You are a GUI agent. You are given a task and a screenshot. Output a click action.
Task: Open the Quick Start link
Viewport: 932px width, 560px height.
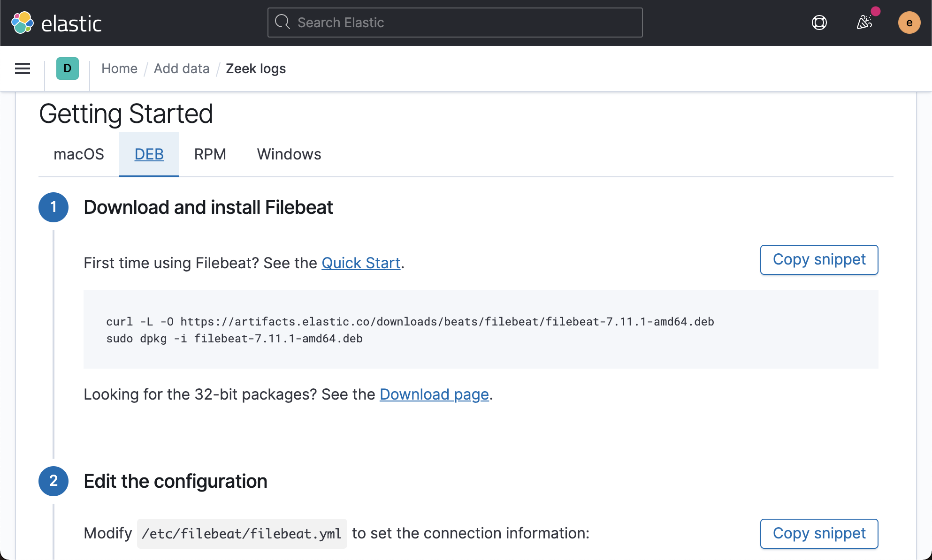361,263
